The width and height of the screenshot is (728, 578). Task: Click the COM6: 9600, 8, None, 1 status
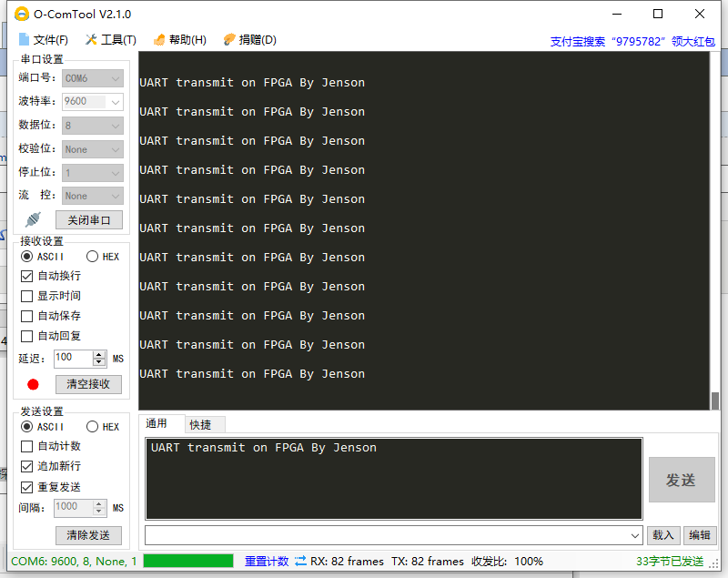(74, 562)
